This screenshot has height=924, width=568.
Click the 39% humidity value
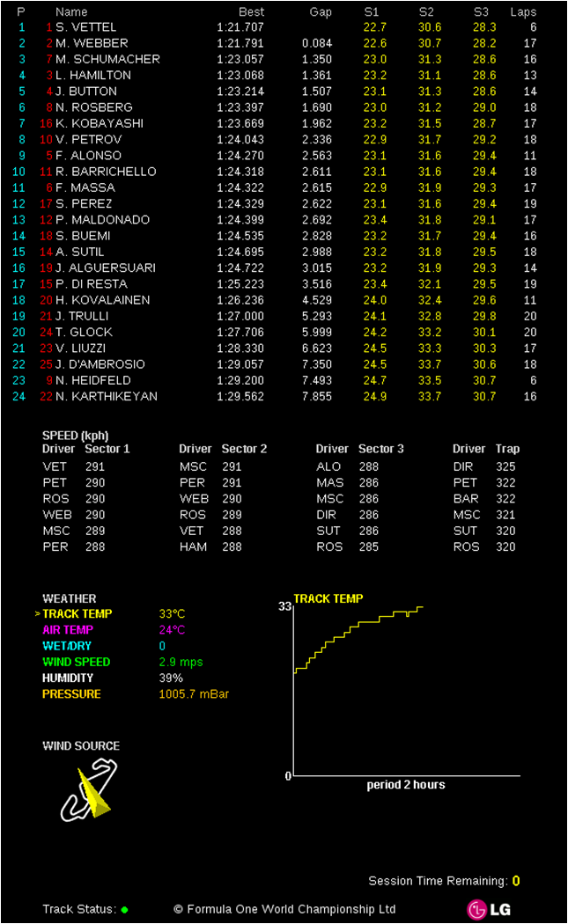(171, 678)
